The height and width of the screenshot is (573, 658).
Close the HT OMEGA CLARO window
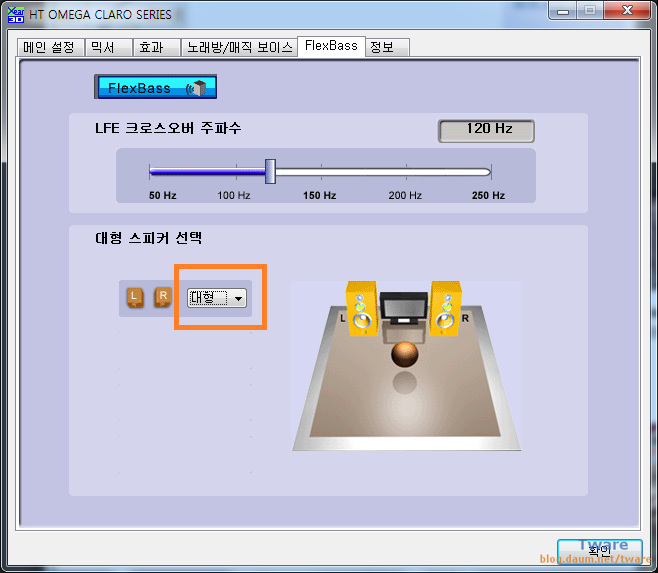click(627, 11)
